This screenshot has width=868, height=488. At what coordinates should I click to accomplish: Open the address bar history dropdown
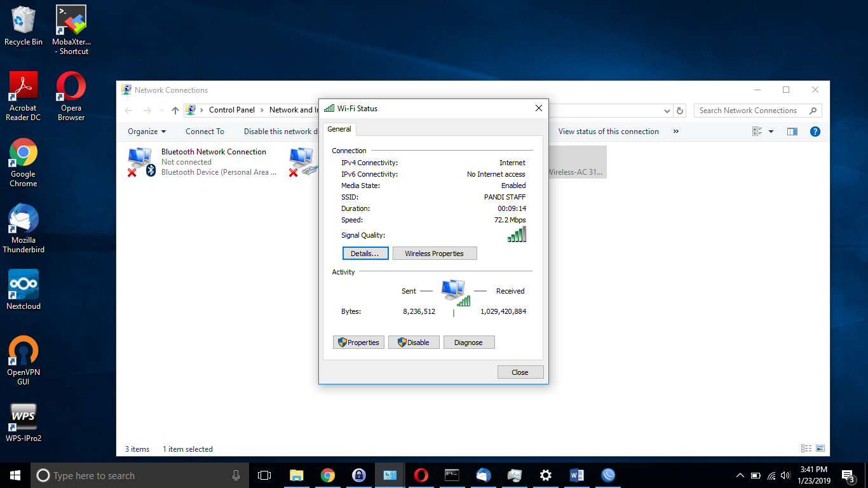667,111
